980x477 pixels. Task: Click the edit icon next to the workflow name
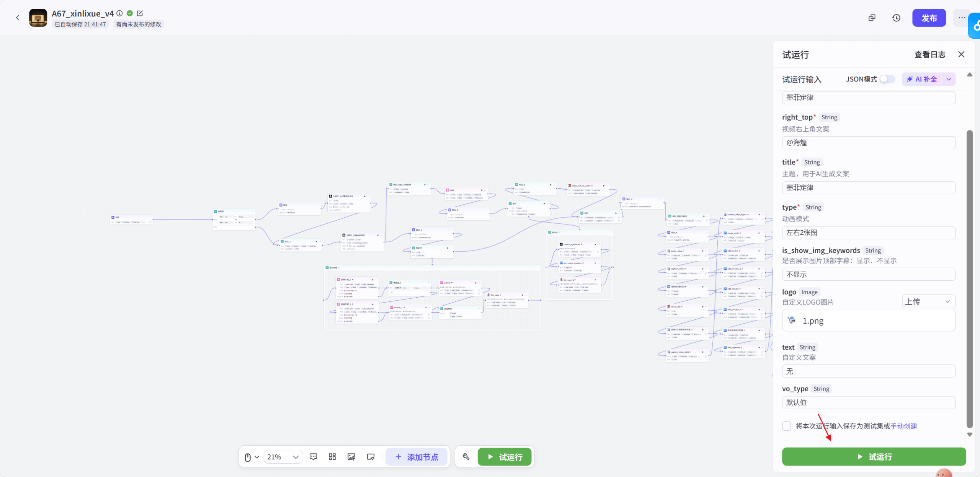click(140, 13)
